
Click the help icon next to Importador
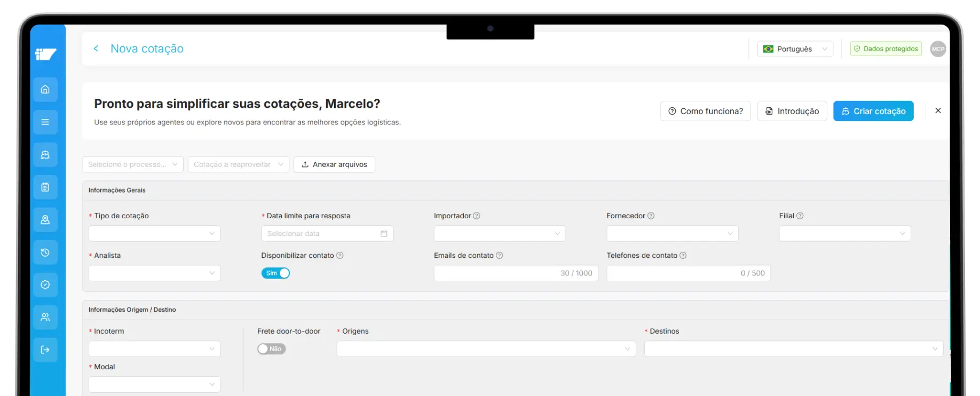click(477, 216)
